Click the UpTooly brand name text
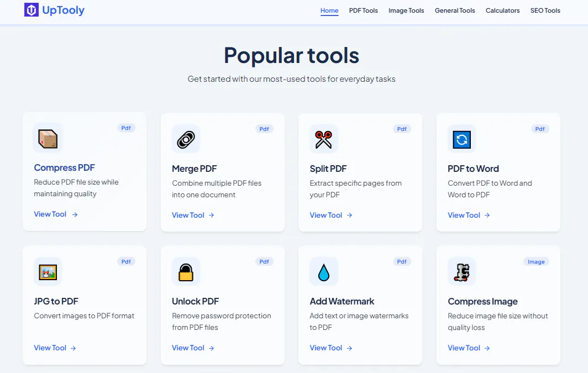The image size is (588, 373). coord(64,10)
